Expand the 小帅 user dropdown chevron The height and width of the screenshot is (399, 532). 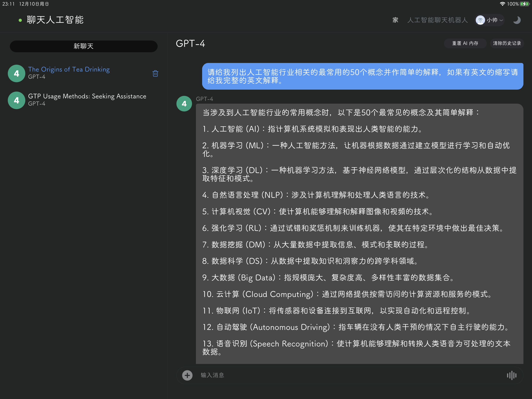(501, 20)
